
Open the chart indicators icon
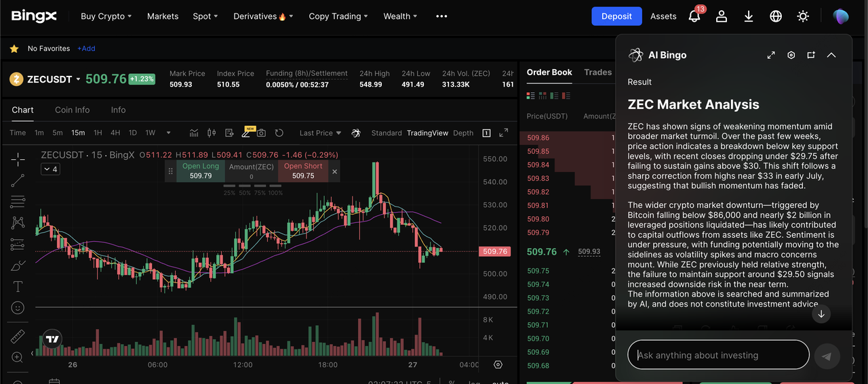tap(194, 133)
